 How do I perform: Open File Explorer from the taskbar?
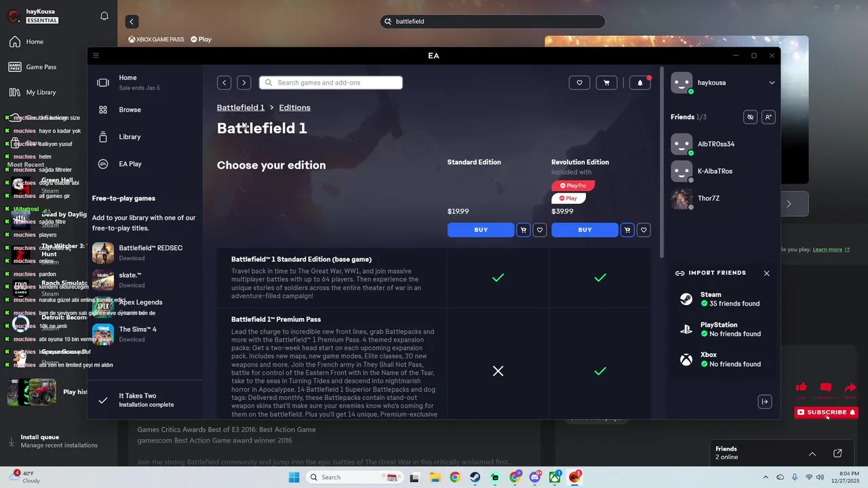pos(435,477)
